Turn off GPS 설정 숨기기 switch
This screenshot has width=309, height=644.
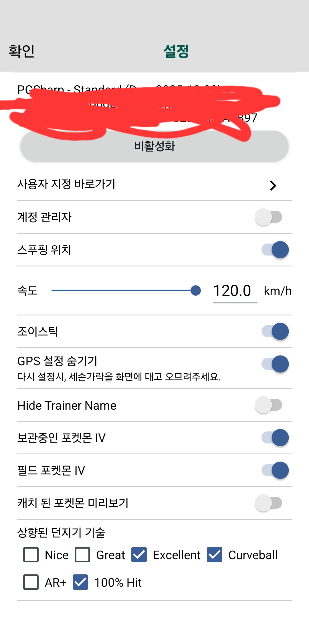click(x=275, y=364)
